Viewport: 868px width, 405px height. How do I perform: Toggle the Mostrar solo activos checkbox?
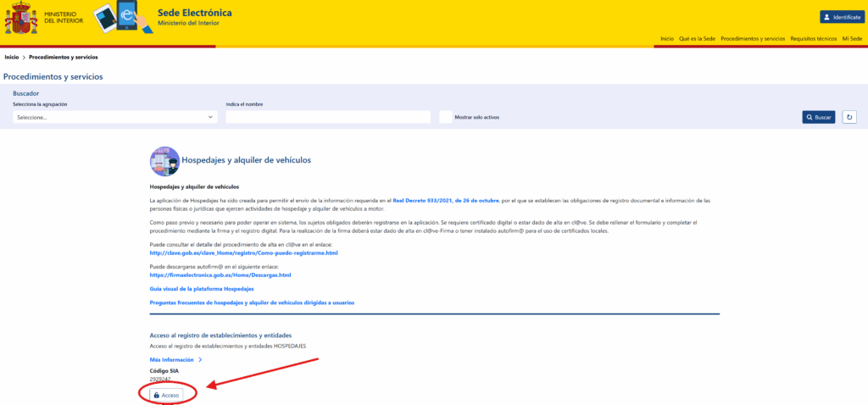pos(445,117)
